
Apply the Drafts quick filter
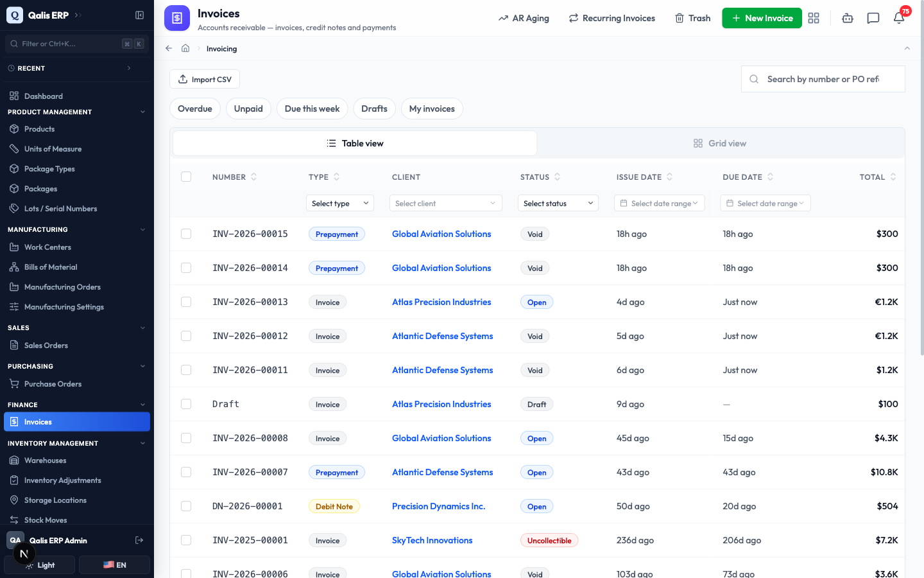(374, 109)
